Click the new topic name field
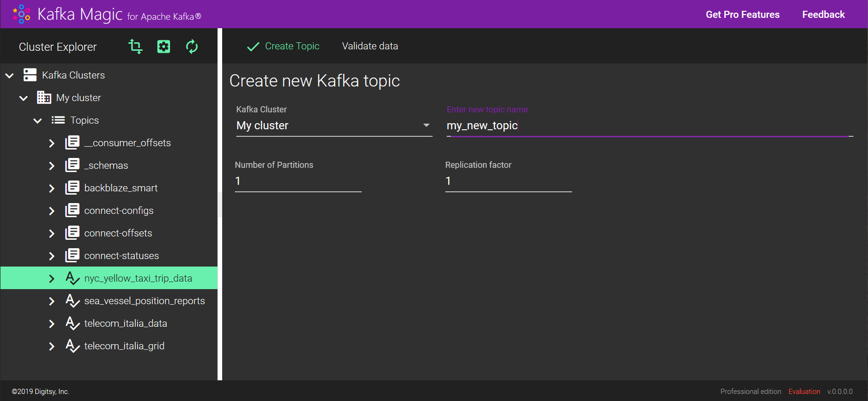The image size is (868, 401). pos(650,126)
